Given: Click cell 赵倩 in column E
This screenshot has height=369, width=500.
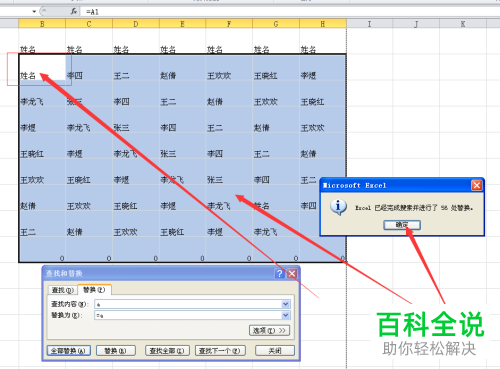Looking at the screenshot, I should 182,68.
